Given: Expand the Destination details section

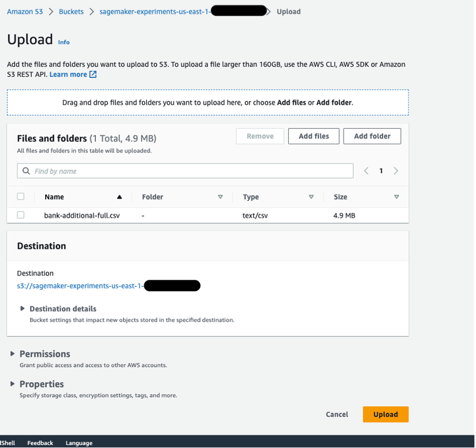Looking at the screenshot, I should click(x=23, y=309).
